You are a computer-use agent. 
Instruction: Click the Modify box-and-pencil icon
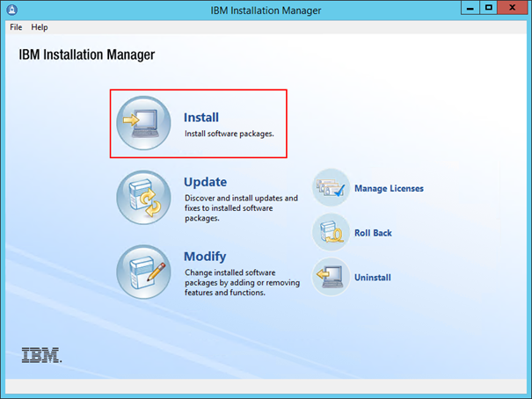(143, 272)
